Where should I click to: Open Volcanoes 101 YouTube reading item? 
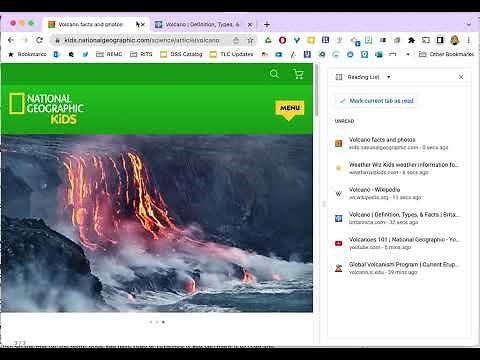pyautogui.click(x=399, y=243)
